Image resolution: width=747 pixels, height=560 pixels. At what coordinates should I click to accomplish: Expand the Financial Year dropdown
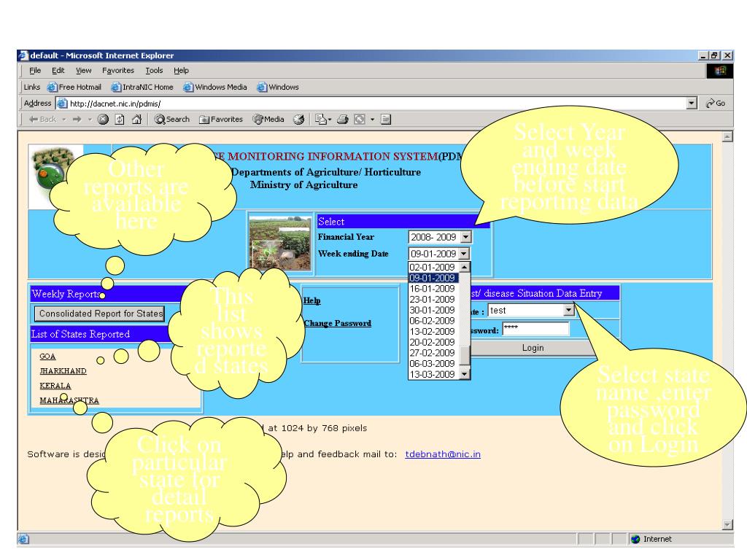466,237
